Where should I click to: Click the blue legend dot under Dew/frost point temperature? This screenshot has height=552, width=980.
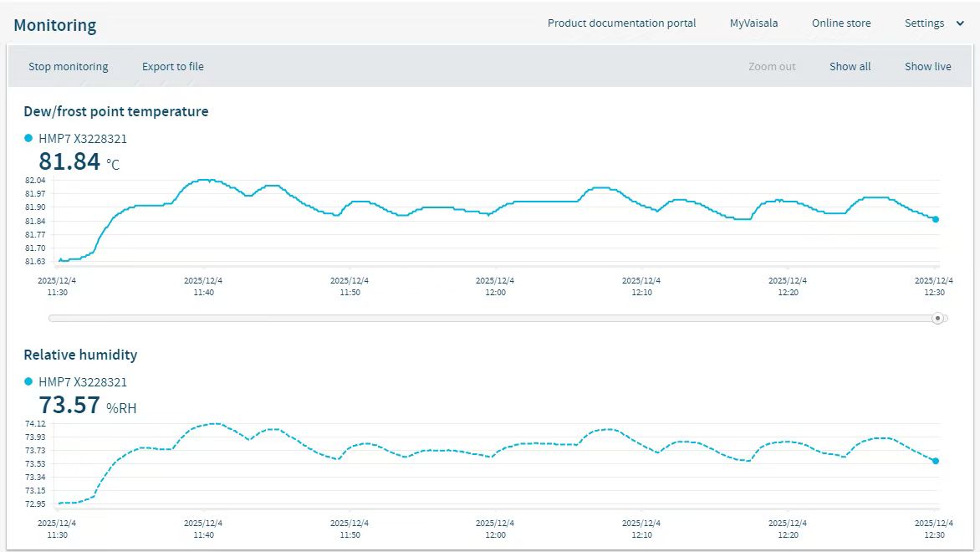click(28, 139)
